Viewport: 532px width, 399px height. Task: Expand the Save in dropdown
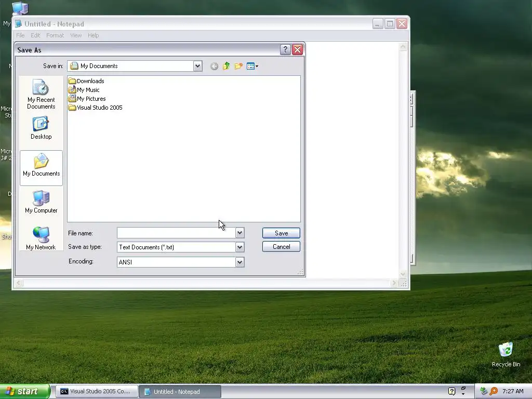click(197, 66)
